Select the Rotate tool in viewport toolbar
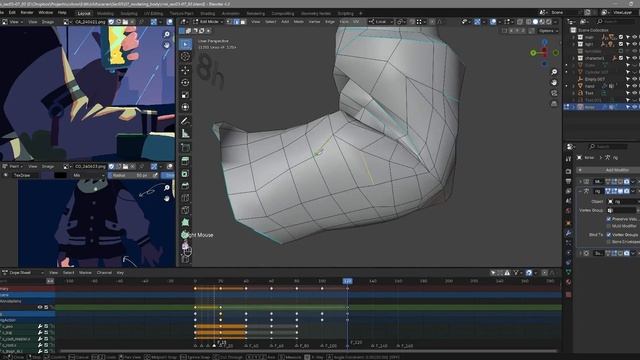Viewport: 640px width, 360px height. [185, 82]
